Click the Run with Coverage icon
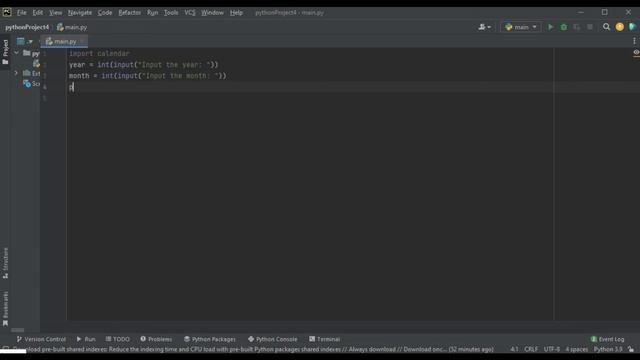The width and height of the screenshot is (640, 360). [577, 27]
